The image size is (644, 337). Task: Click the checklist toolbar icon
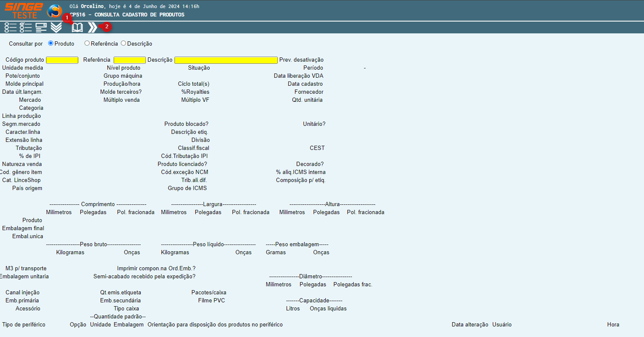click(26, 27)
